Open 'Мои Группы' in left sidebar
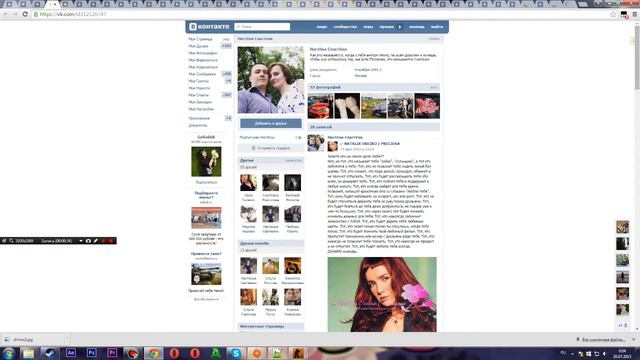The image size is (640, 360). [199, 81]
